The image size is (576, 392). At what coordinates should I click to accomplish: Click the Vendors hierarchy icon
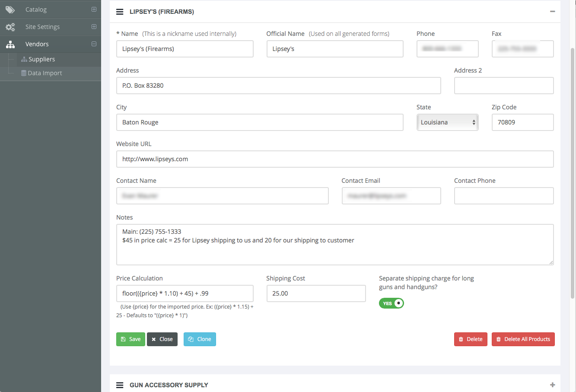click(x=10, y=44)
